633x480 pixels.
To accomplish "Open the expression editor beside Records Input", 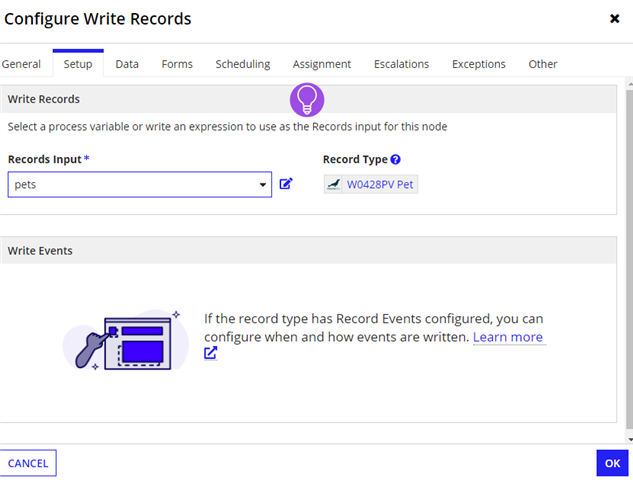I will coord(286,184).
